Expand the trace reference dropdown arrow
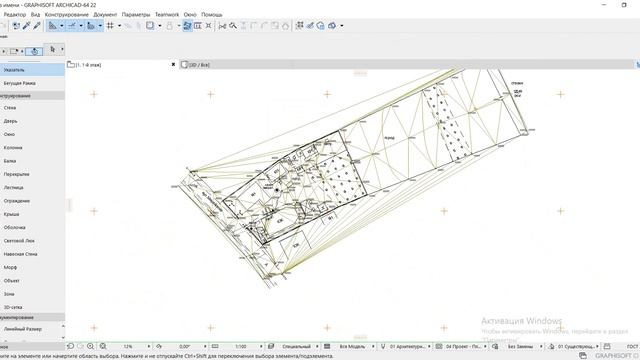This screenshot has height=360, width=640. pos(160,26)
